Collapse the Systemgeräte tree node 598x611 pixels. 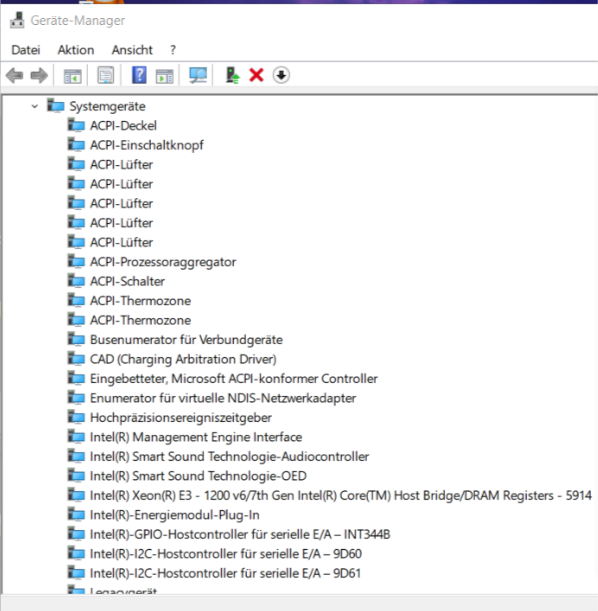tap(35, 106)
